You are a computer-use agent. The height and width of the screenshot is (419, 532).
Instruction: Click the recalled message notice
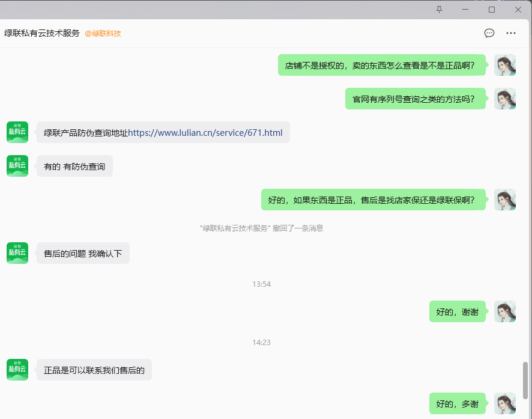tap(261, 228)
